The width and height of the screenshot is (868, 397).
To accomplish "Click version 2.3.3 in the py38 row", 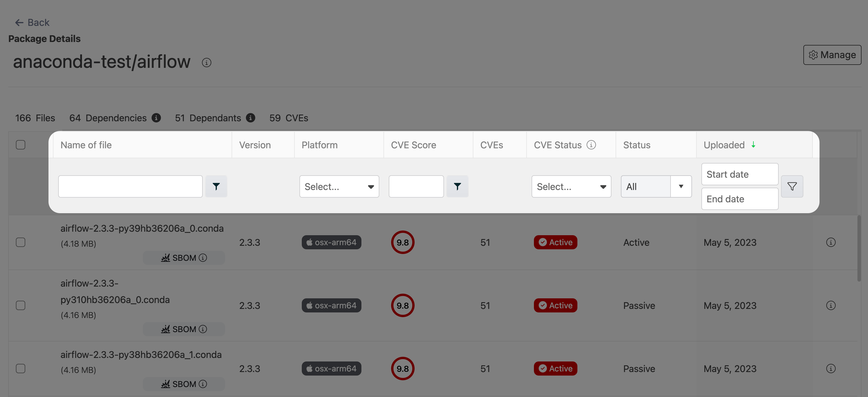I will pyautogui.click(x=250, y=369).
